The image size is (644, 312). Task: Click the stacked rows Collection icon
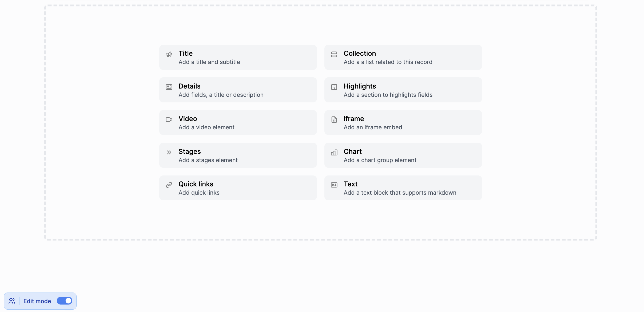point(334,54)
